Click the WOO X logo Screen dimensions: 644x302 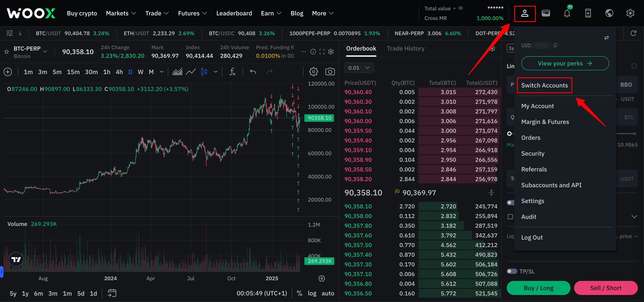tap(31, 13)
